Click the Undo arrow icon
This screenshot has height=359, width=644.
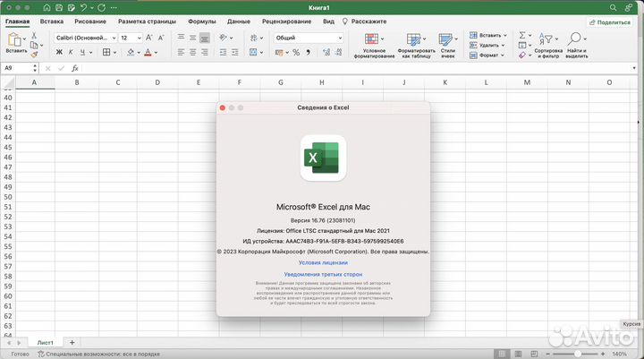[x=84, y=7]
